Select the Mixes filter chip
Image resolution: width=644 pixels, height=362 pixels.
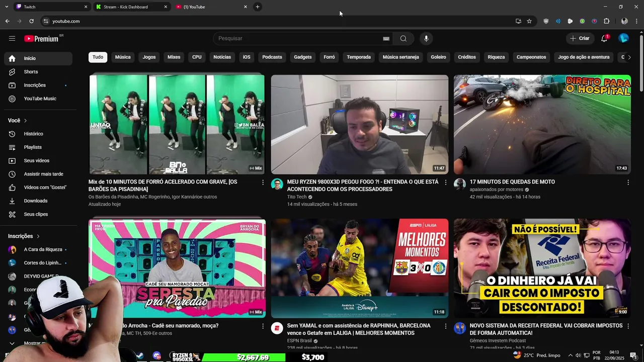[174, 57]
